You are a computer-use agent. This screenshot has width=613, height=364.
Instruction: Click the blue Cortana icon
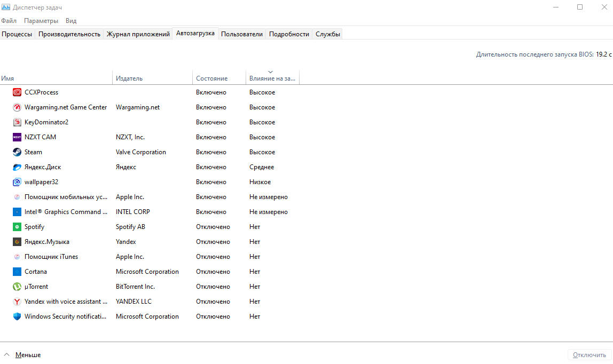[17, 272]
